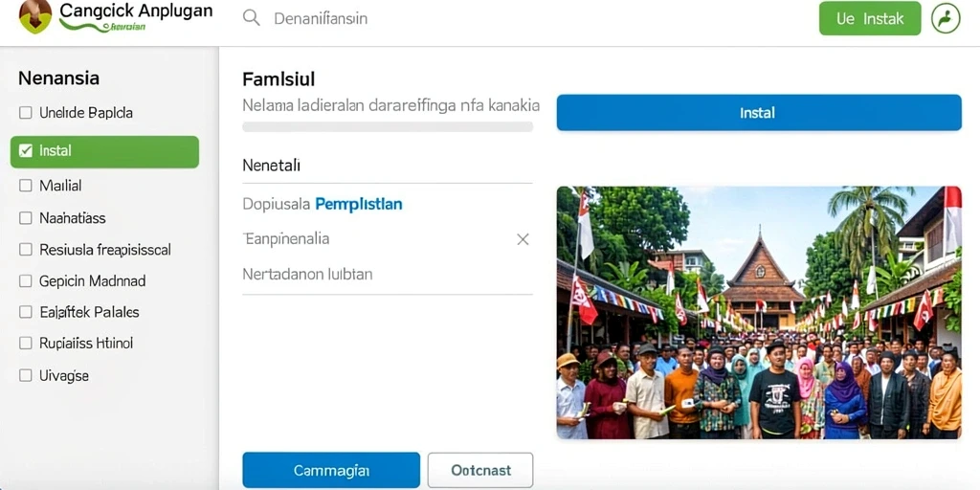Tick the Mailial checkbox
980x490 pixels.
pos(26,186)
